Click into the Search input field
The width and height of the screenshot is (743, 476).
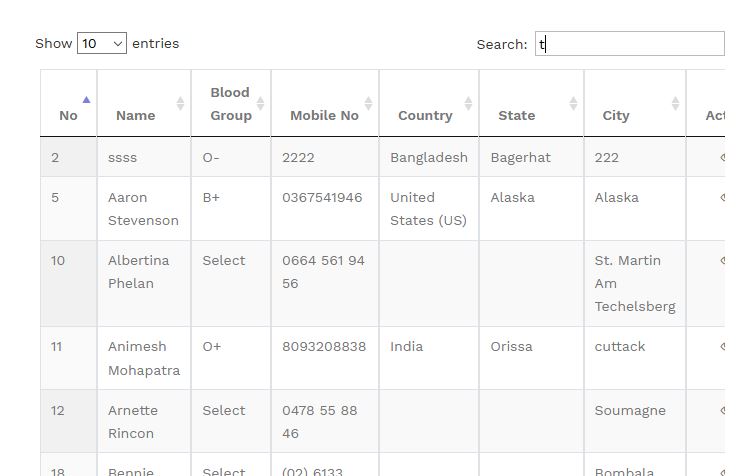pyautogui.click(x=630, y=44)
